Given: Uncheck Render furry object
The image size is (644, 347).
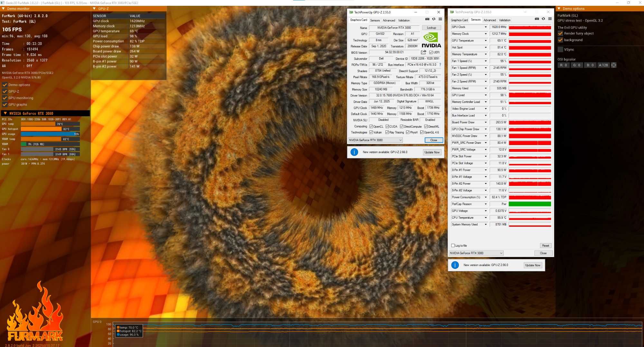Looking at the screenshot, I should 560,33.
